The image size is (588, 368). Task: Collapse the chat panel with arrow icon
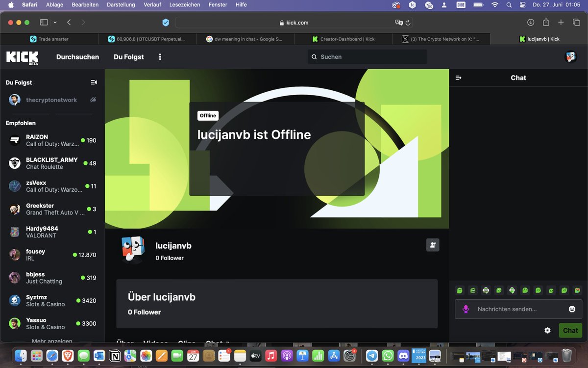coord(459,78)
